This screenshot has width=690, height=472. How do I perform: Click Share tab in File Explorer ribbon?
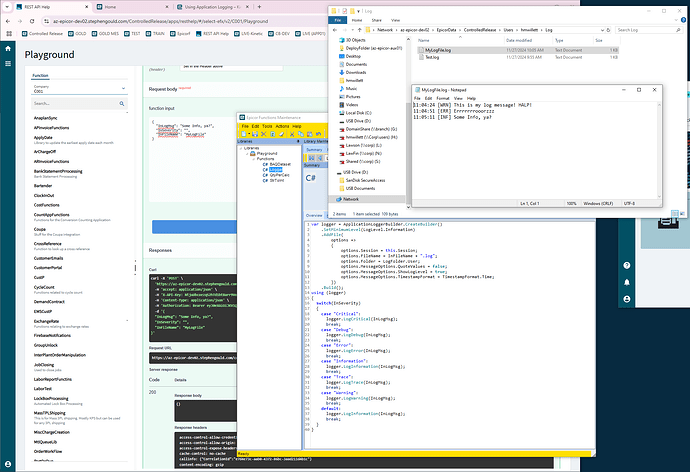pos(377,20)
